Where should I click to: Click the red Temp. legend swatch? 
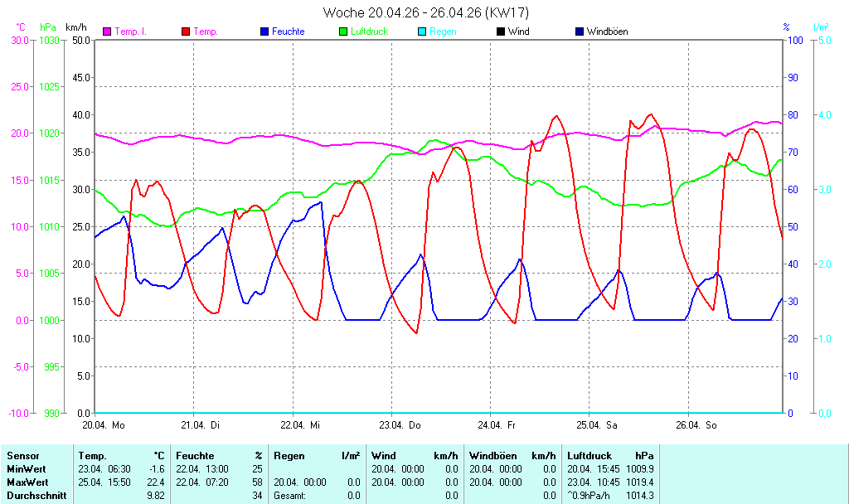click(x=185, y=31)
